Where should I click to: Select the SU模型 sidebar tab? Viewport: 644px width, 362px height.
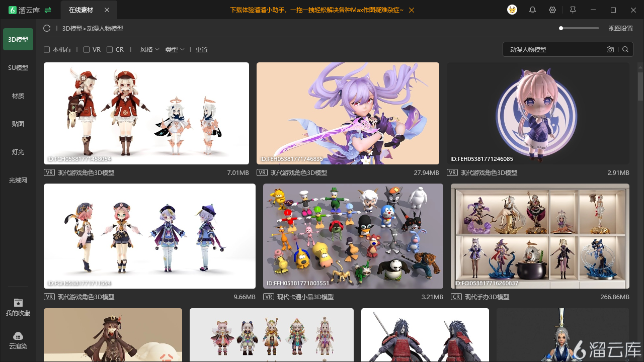click(18, 67)
